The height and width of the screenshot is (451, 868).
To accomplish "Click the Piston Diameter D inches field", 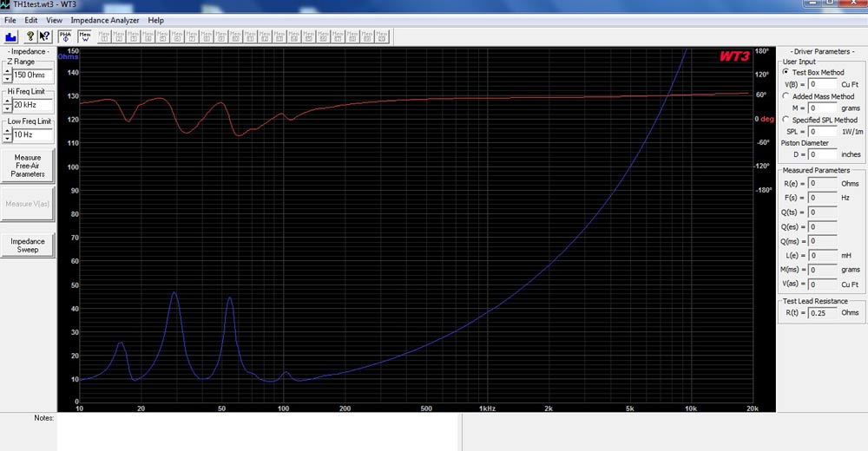I will tap(823, 154).
